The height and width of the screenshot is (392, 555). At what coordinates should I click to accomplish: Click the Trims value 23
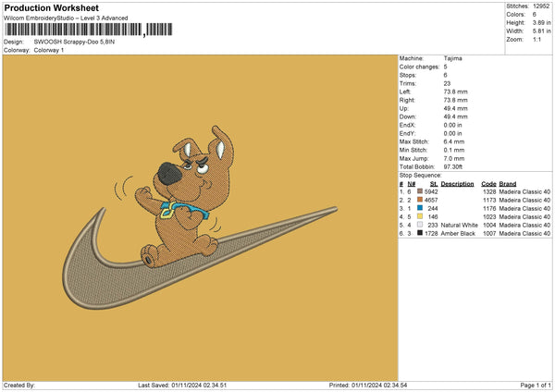coord(447,83)
